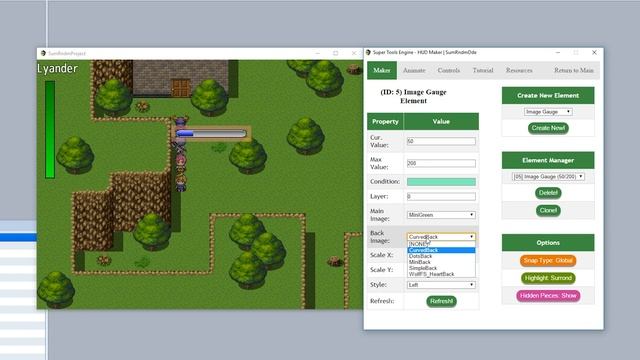
Task: Open Create New Element type dropdown
Action: (548, 112)
